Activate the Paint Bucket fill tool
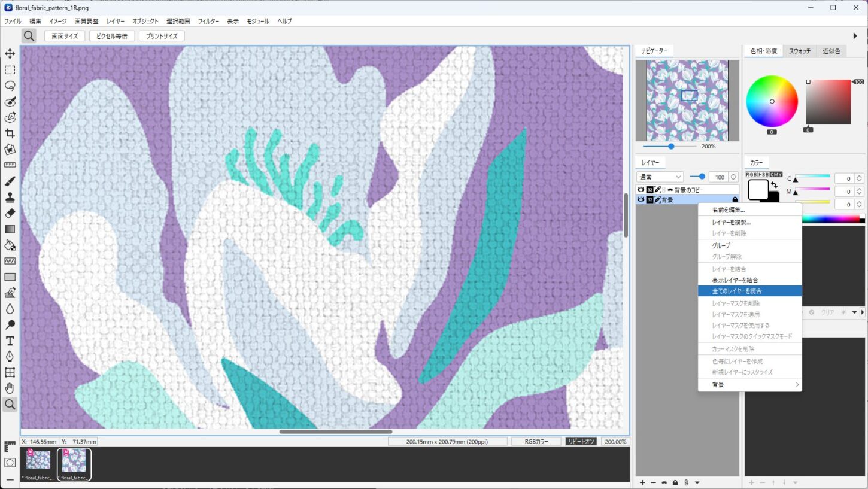Screen dimensions: 868x489 tap(10, 245)
